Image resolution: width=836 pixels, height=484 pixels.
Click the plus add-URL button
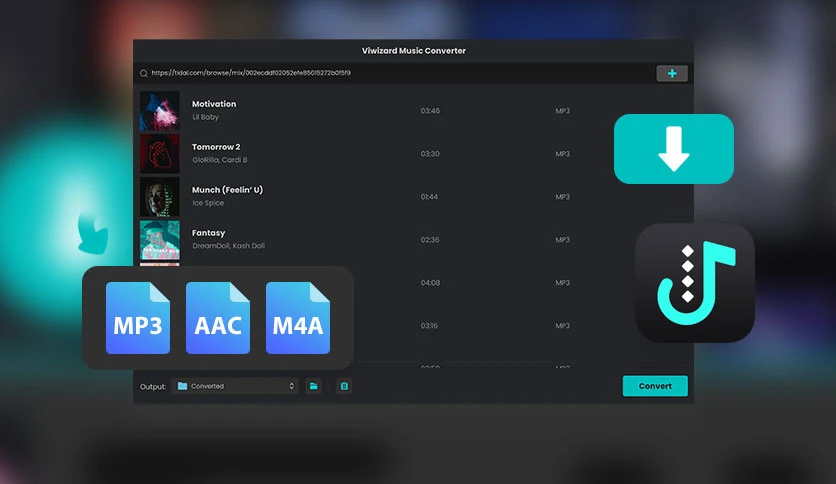coord(672,74)
